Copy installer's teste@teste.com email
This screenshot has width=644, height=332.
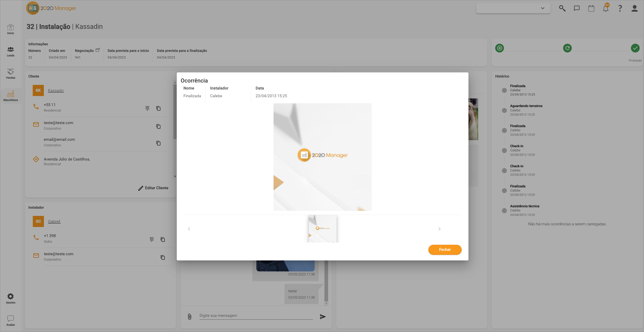(x=163, y=257)
